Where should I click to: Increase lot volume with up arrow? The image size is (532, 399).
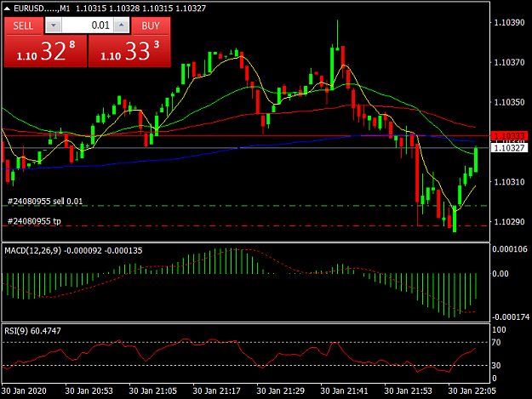(x=122, y=26)
